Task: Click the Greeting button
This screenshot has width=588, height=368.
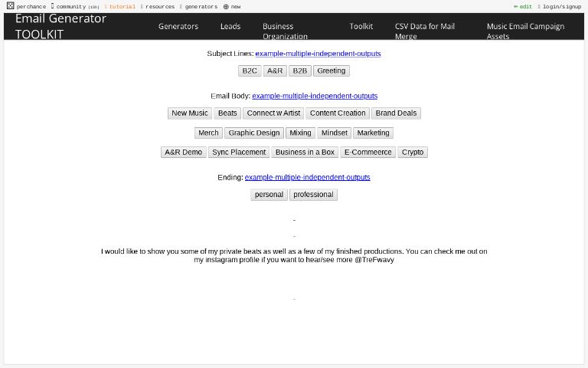Action: click(331, 71)
